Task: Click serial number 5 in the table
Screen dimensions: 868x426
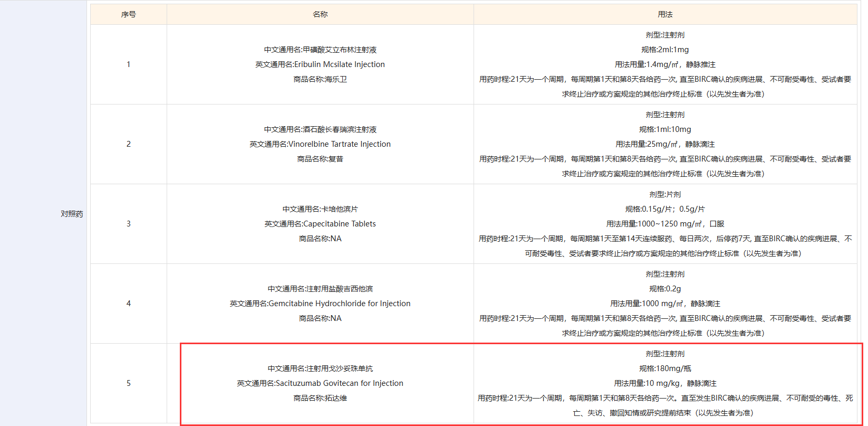Action: [x=128, y=383]
